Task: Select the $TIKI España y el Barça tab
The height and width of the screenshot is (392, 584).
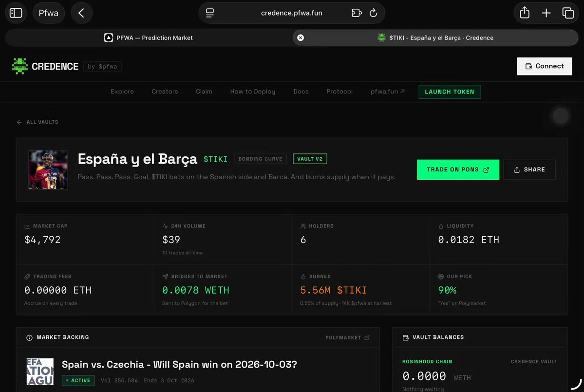Action: pyautogui.click(x=435, y=37)
